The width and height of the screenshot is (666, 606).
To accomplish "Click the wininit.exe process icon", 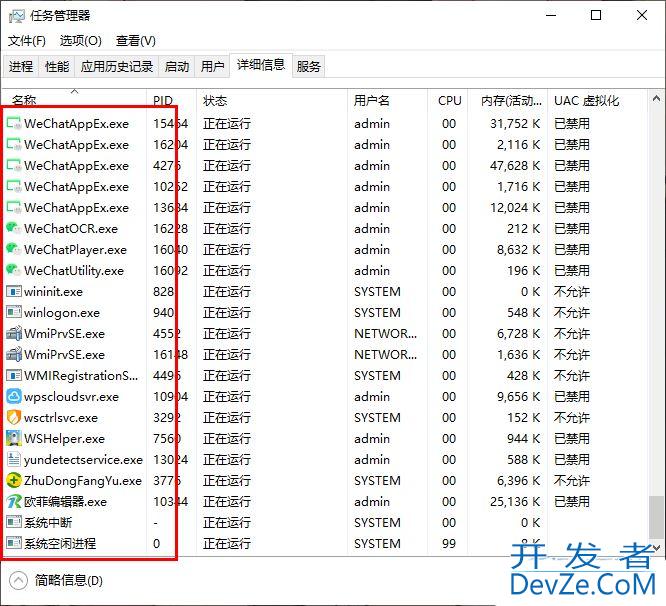I will pos(14,292).
